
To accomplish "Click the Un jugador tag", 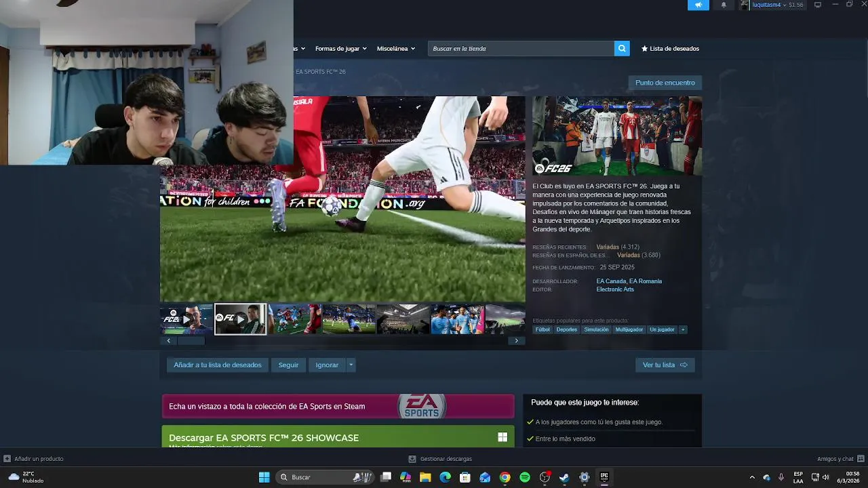I will (x=662, y=330).
